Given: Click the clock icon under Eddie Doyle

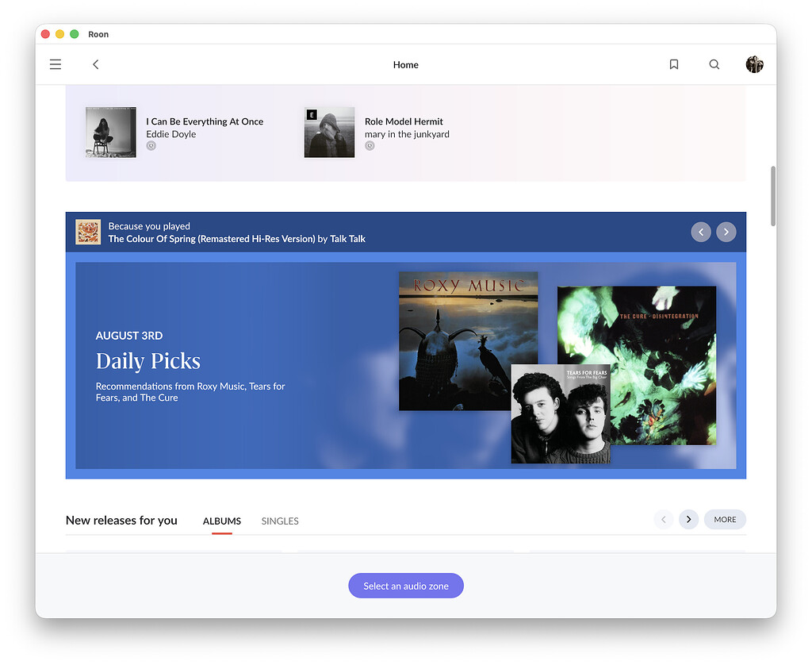Looking at the screenshot, I should [x=151, y=146].
